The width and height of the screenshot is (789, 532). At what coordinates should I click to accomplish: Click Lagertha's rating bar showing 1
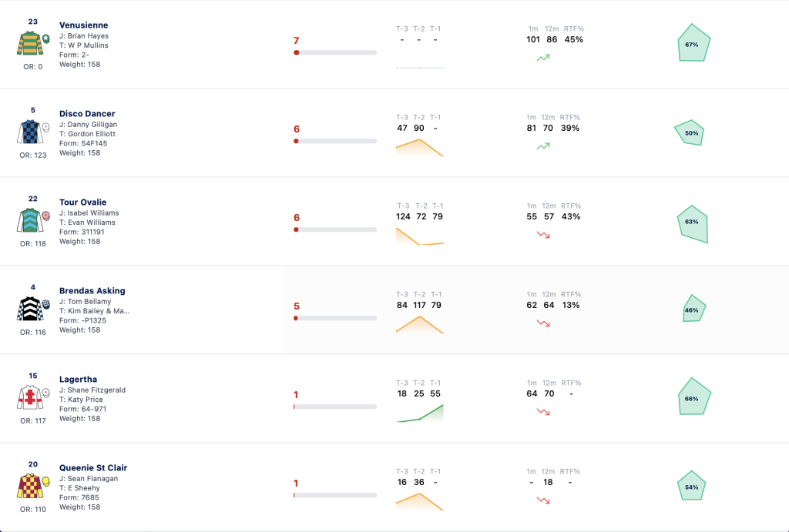[x=335, y=407]
